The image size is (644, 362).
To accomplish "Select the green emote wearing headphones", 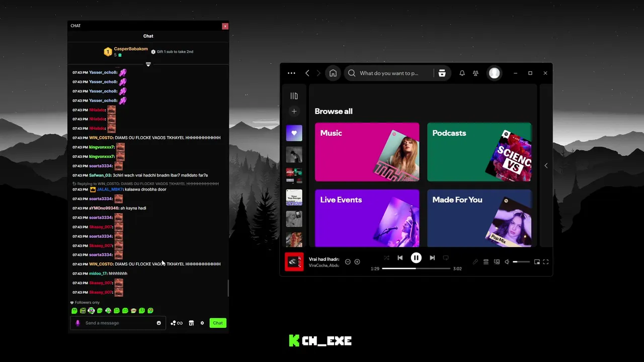I will click(x=91, y=311).
